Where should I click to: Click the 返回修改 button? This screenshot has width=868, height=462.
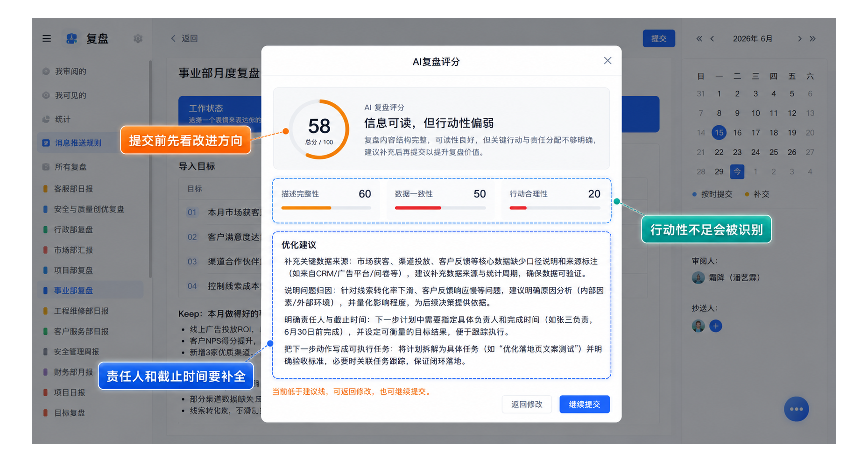pos(527,404)
